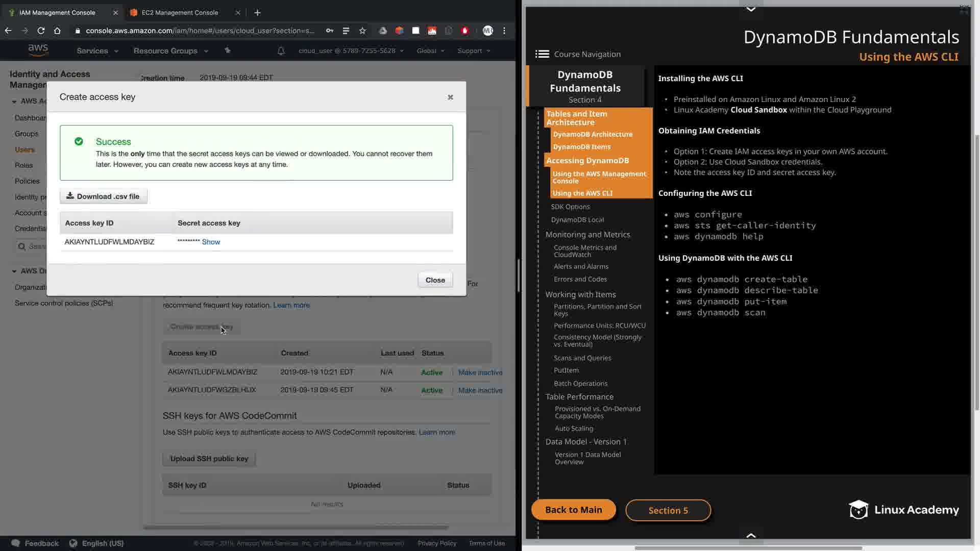The width and height of the screenshot is (980, 551).
Task: Select SDK Options in course navigation
Action: 570,207
